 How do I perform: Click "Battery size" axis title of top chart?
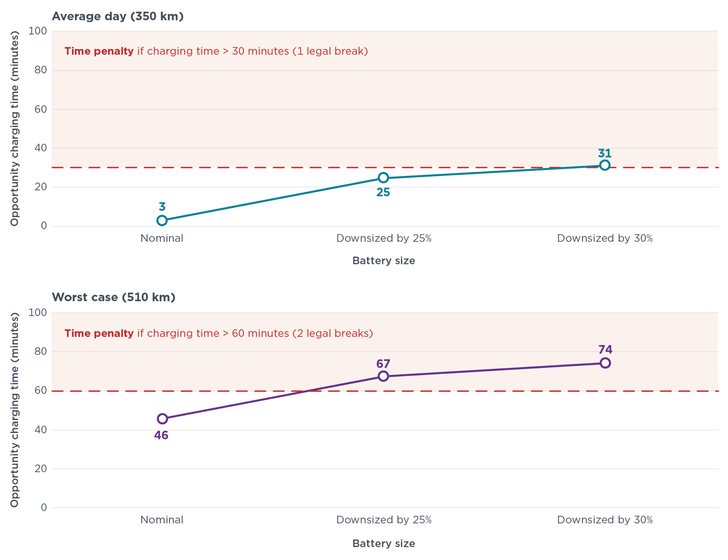[384, 261]
